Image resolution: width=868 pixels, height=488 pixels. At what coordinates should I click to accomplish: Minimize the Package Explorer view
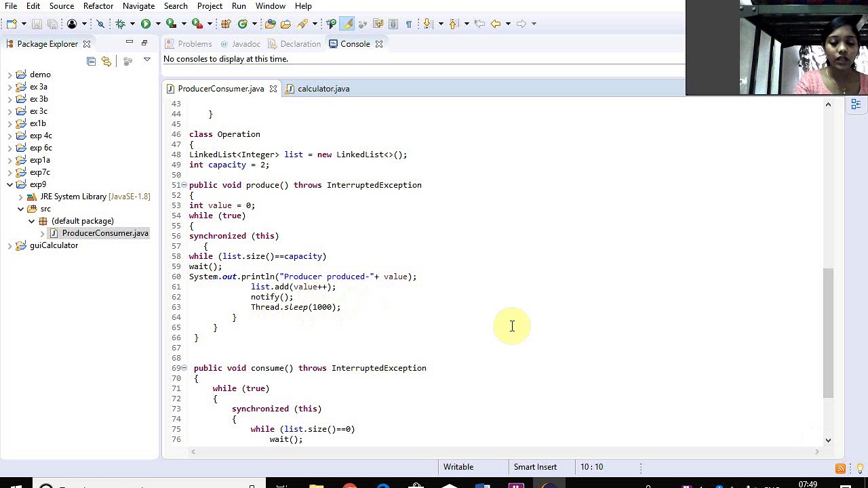pyautogui.click(x=130, y=43)
